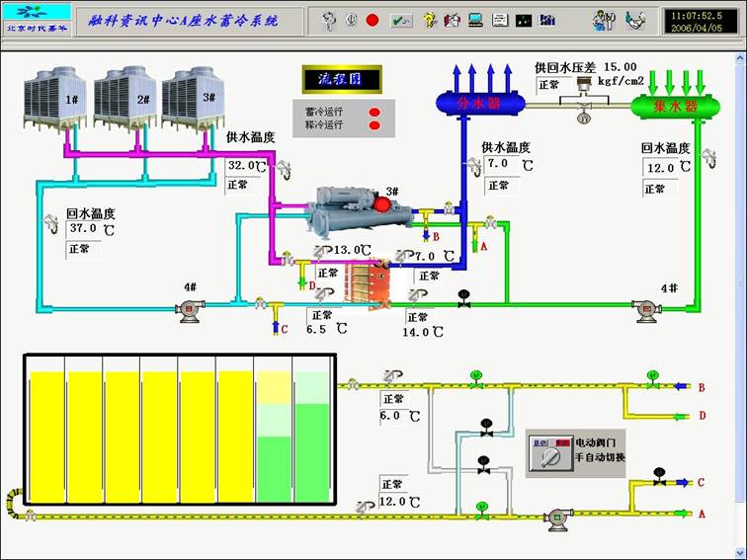Click the red record button in toolbar
This screenshot has height=560, width=747.
point(373,20)
